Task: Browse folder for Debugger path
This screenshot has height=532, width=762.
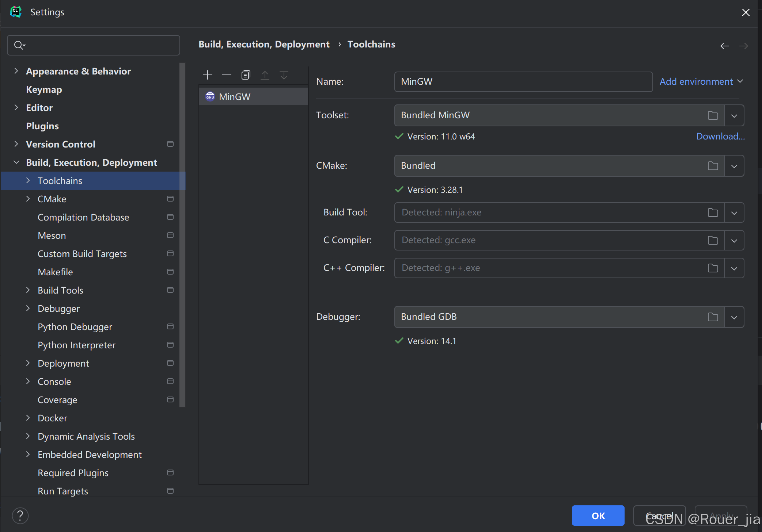Action: [x=713, y=317]
